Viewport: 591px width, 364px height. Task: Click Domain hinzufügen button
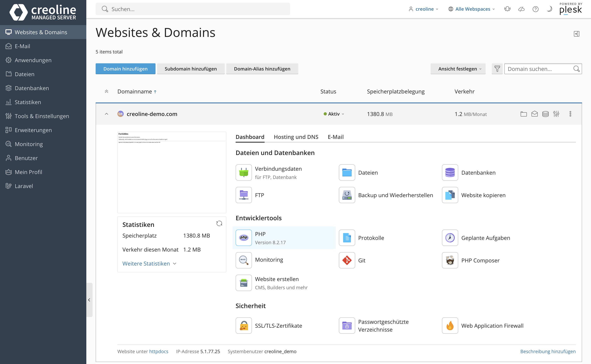125,69
